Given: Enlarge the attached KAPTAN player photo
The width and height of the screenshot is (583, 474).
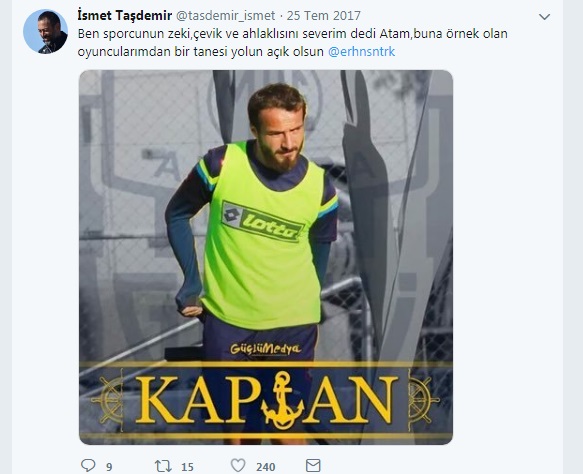Looking at the screenshot, I should pos(266,257).
